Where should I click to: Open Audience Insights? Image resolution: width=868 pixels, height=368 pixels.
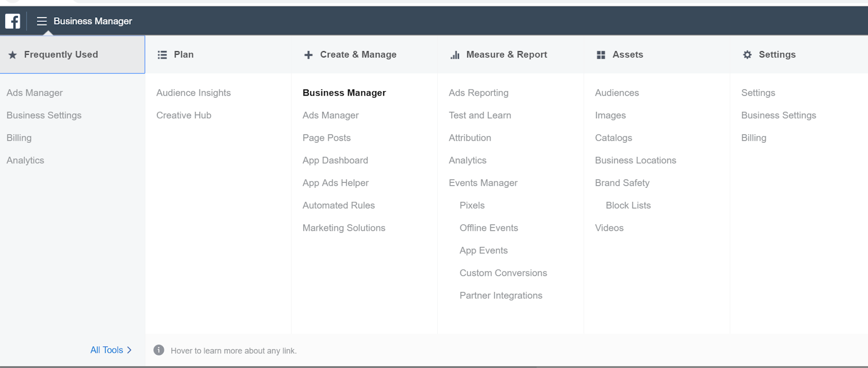[194, 93]
